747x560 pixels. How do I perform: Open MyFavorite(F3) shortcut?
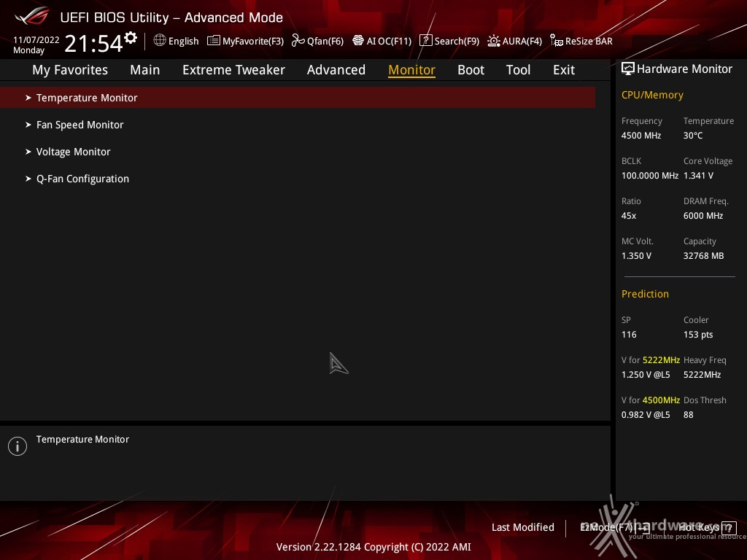(x=245, y=41)
